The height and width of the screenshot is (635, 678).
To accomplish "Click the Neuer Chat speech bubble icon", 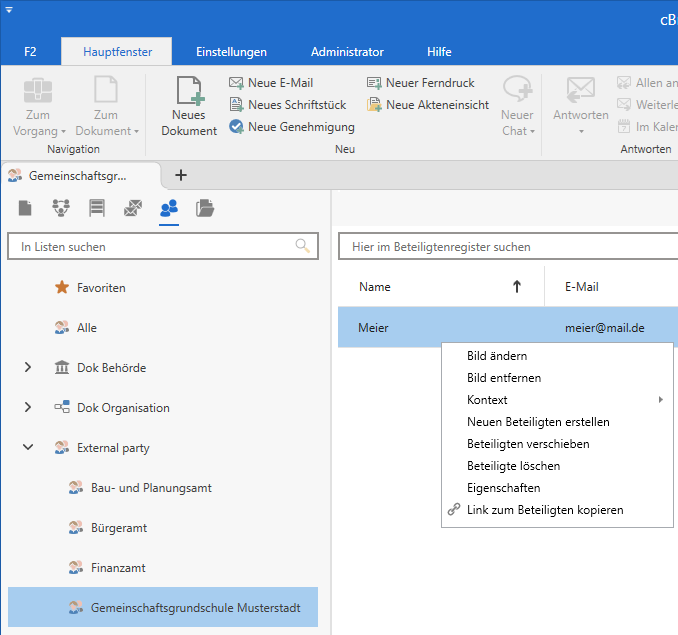I will click(x=518, y=89).
